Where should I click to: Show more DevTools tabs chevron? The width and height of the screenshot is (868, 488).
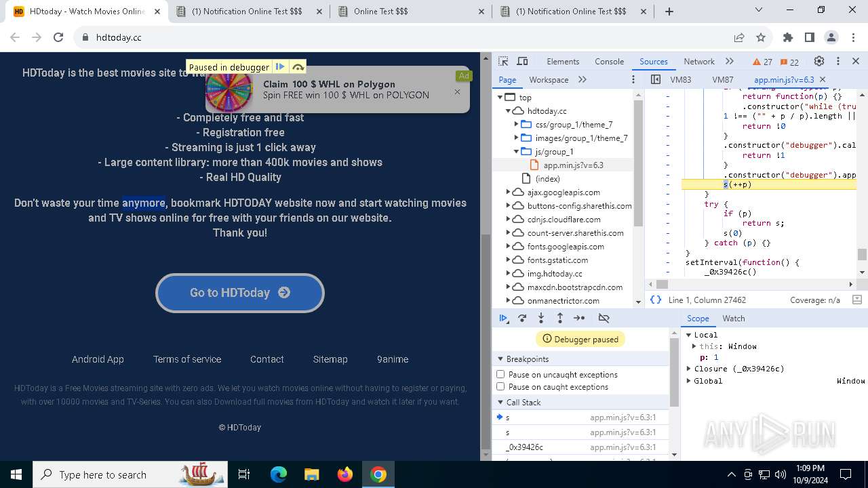730,61
